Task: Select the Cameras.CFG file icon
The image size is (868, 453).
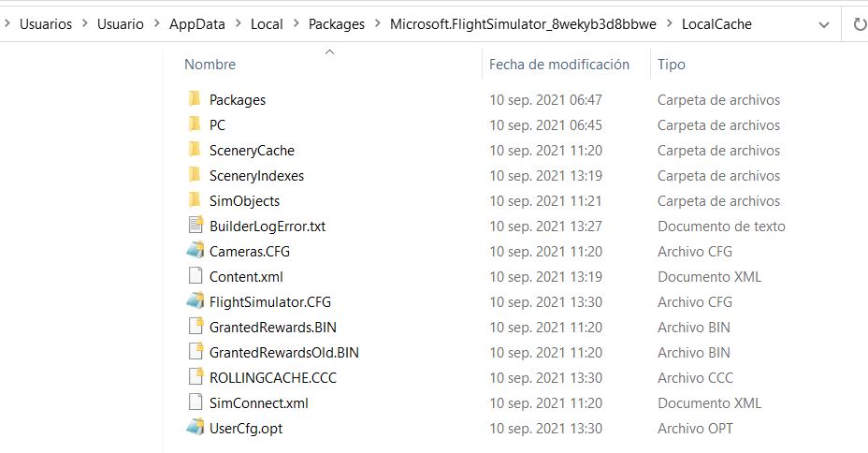Action: (x=195, y=251)
